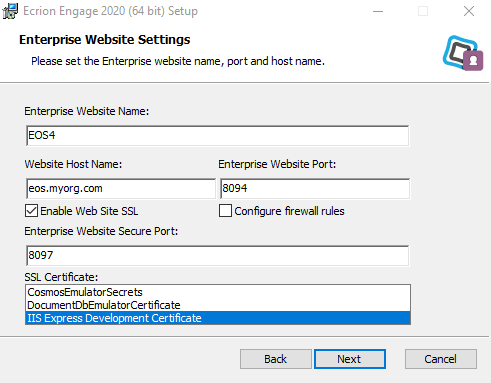Screen dimensions: 491x383
Task: Click the Website Host Name field
Action: click(x=121, y=189)
